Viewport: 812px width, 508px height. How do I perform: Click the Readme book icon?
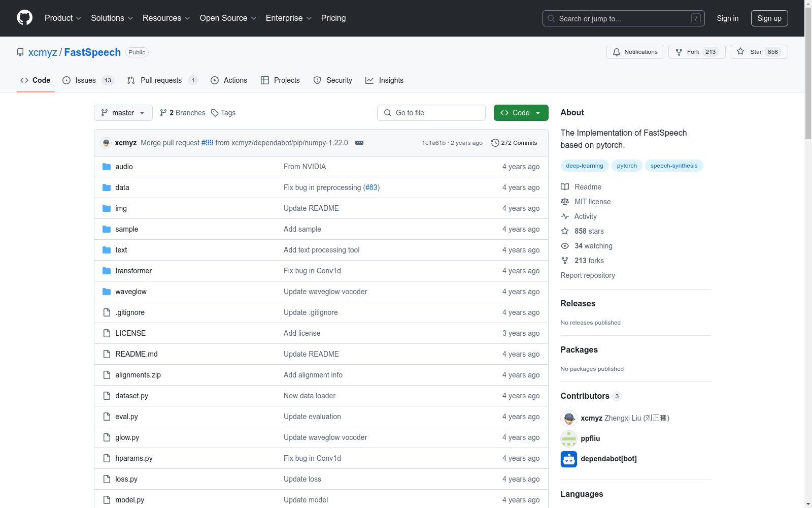(x=565, y=187)
